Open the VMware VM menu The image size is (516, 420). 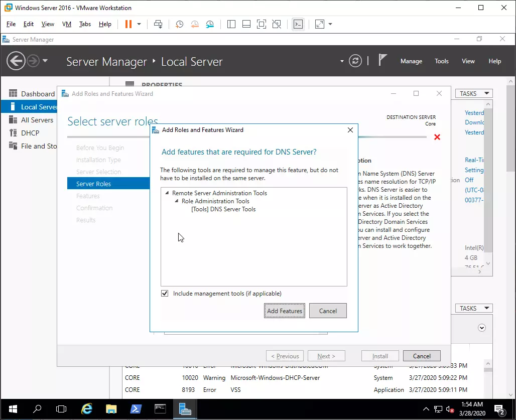[x=67, y=24]
